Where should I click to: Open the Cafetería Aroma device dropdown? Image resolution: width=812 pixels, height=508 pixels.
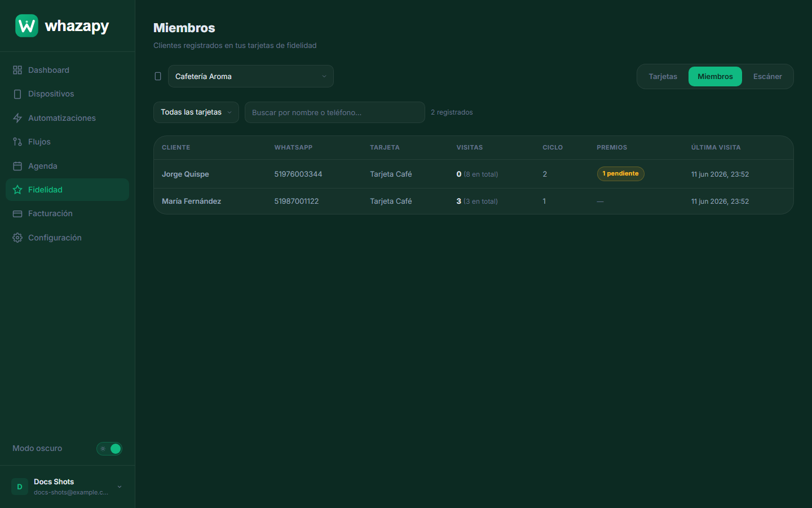click(251, 76)
